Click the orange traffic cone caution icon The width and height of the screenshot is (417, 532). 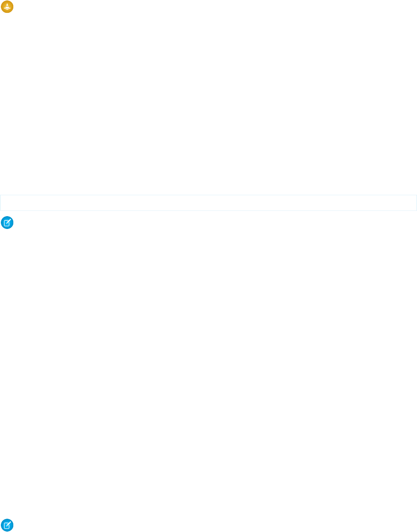tap(7, 7)
